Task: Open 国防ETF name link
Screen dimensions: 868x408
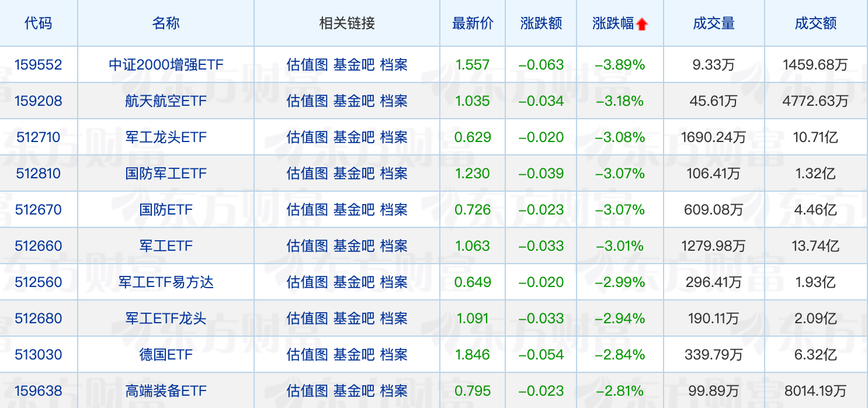Action: click(166, 209)
